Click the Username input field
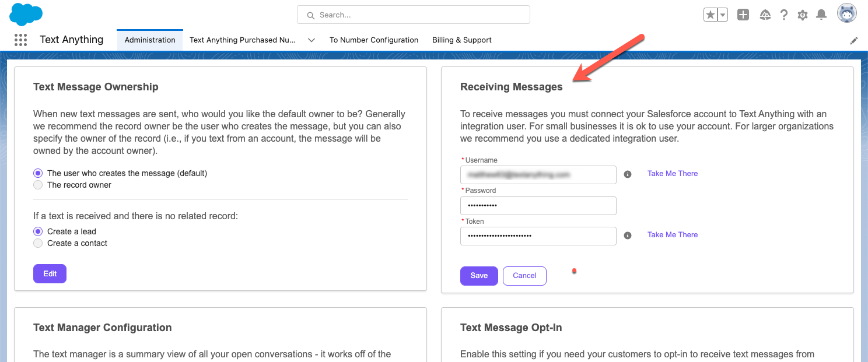 point(538,175)
